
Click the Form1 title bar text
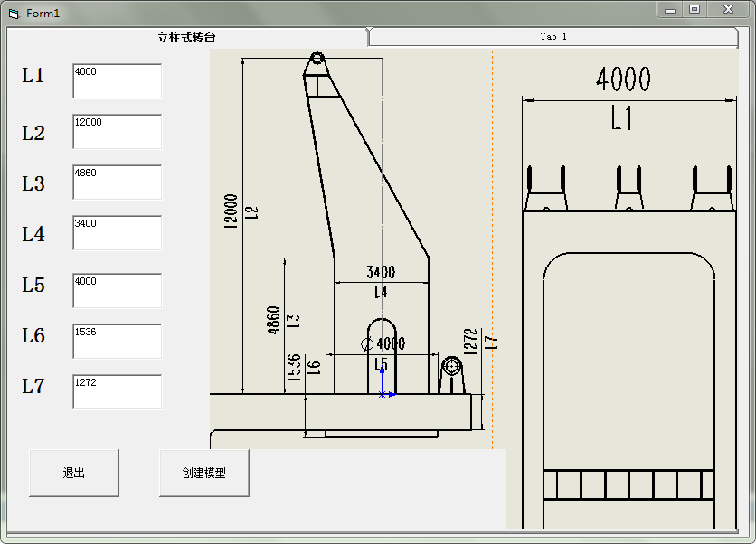tap(43, 14)
